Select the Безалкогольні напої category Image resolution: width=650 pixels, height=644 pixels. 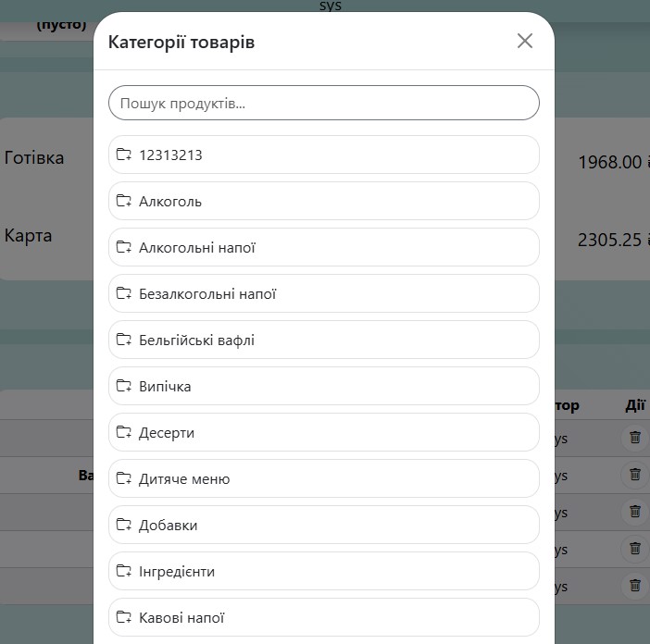click(324, 293)
